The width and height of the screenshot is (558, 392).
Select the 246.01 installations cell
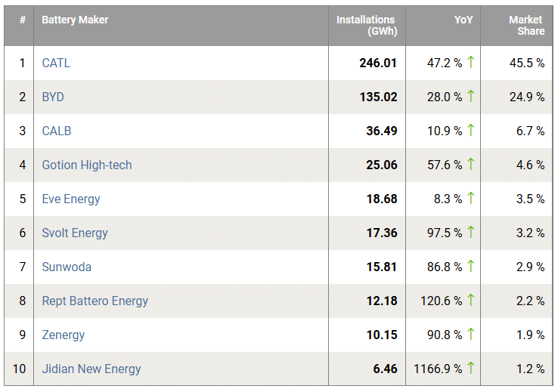pyautogui.click(x=378, y=63)
